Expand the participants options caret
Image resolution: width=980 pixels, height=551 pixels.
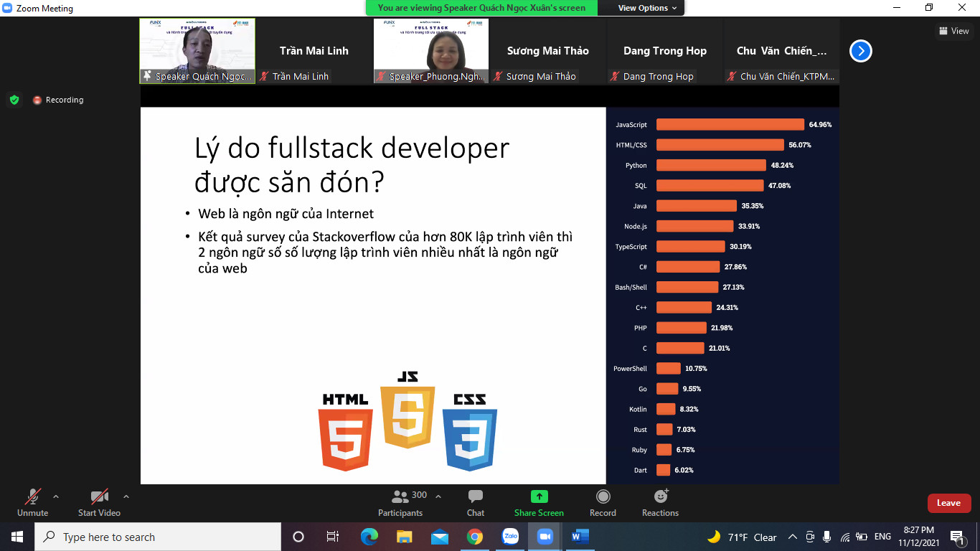[438, 496]
